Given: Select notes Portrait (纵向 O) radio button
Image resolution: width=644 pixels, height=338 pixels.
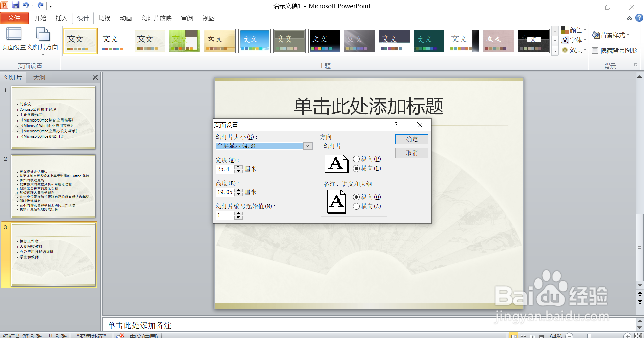Looking at the screenshot, I should click(x=356, y=197).
